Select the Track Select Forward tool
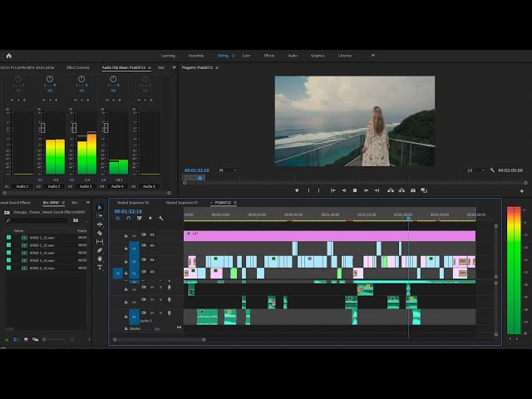This screenshot has width=532, height=399. tap(100, 216)
